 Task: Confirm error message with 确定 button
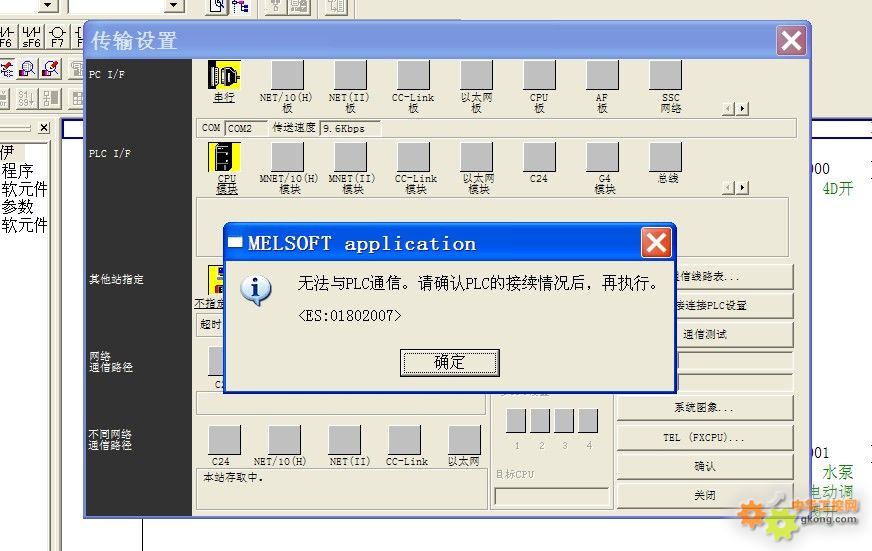449,363
